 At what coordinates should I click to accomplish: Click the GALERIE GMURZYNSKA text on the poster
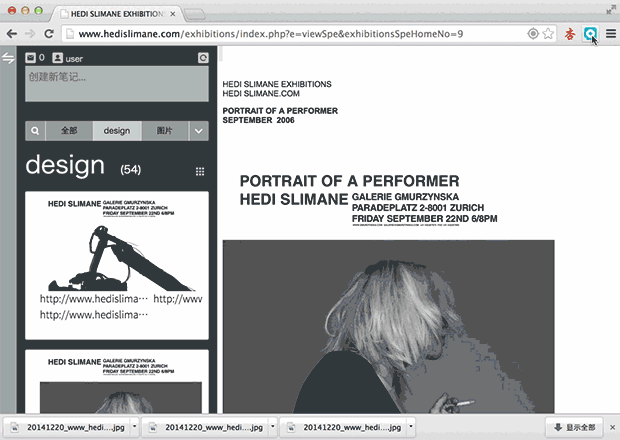[405, 197]
